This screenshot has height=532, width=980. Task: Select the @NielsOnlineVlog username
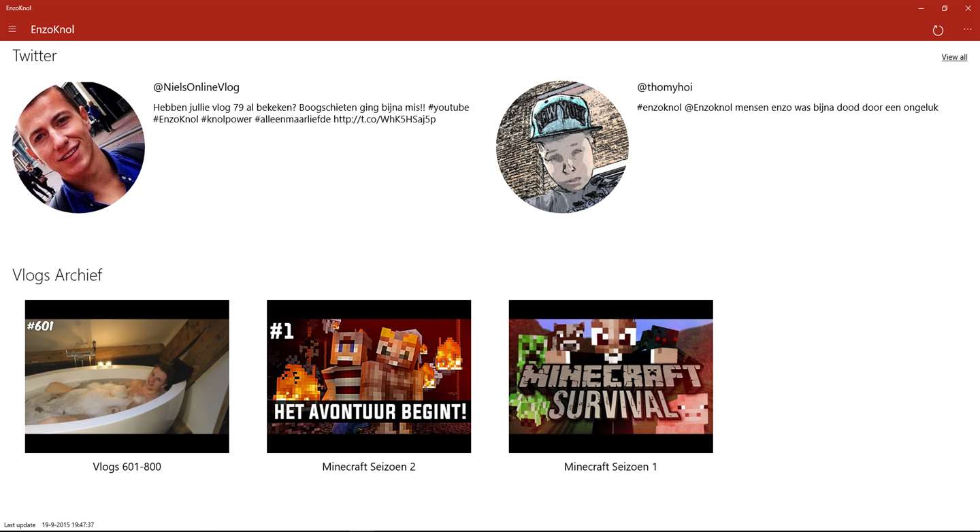[196, 87]
